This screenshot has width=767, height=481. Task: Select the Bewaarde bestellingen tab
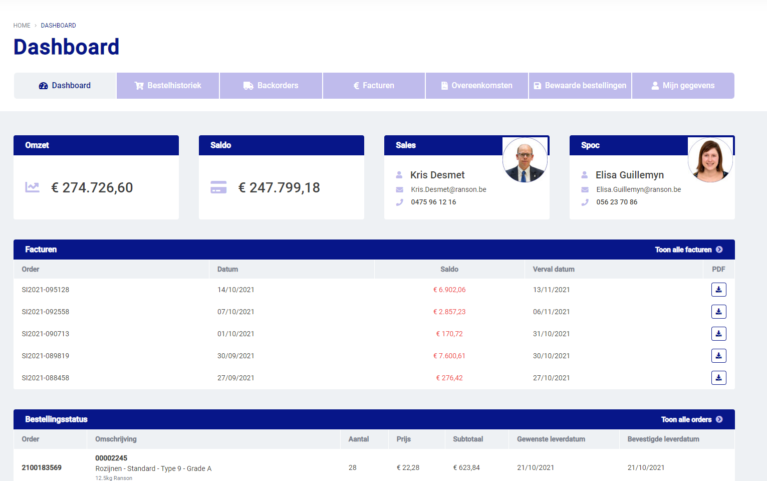pyautogui.click(x=579, y=86)
